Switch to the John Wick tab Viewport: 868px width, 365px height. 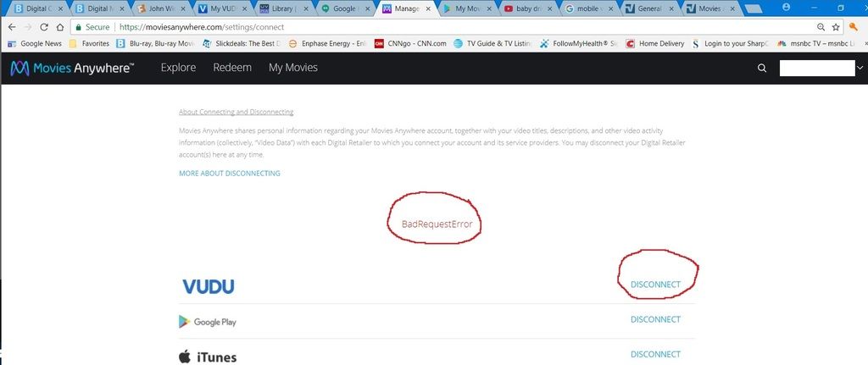pyautogui.click(x=159, y=8)
